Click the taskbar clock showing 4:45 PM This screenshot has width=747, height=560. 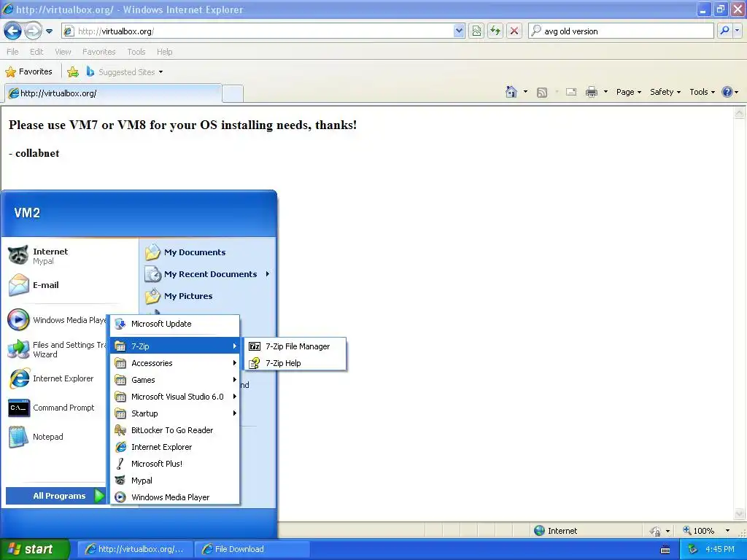(720, 550)
